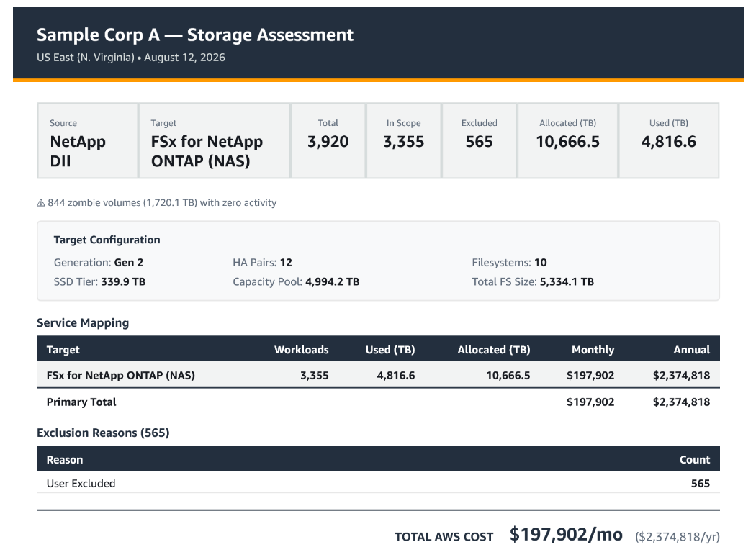Select the Used (TB) card value 4,816.6

[669, 142]
